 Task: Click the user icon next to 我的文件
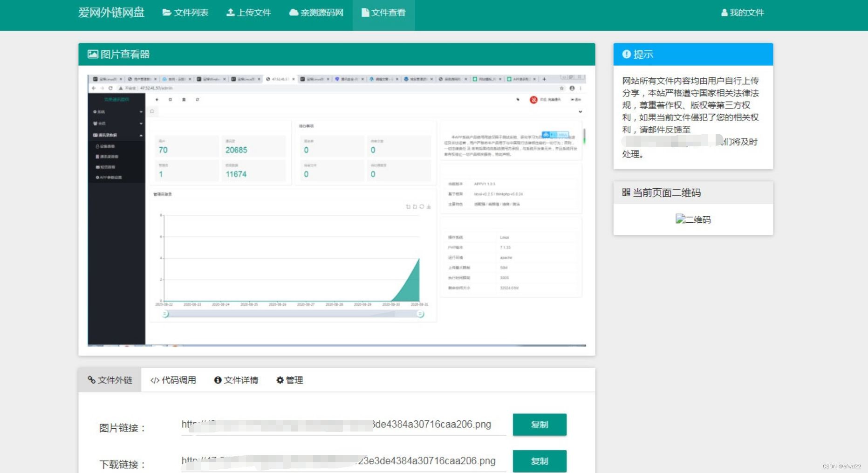724,13
